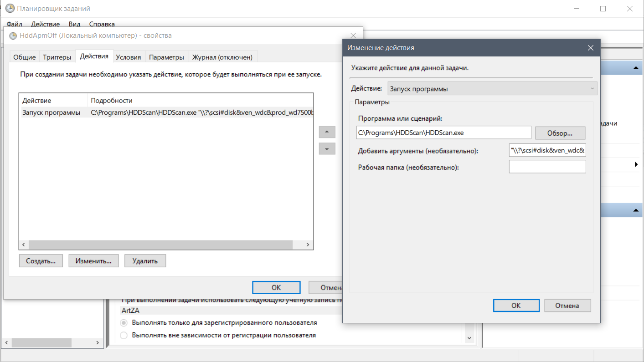This screenshot has height=362, width=644.
Task: Click the Task Scheduler clock icon in the title bar
Action: coord(10,8)
